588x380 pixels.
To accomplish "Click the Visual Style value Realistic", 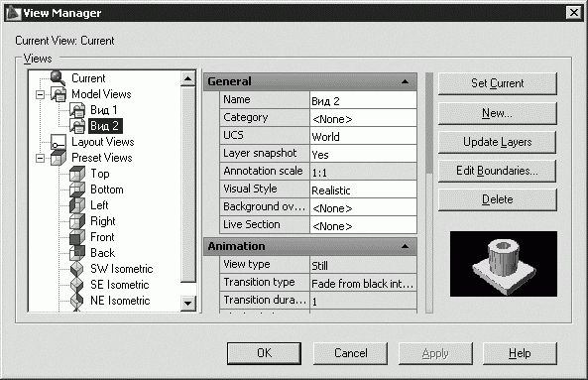I will [x=363, y=190].
